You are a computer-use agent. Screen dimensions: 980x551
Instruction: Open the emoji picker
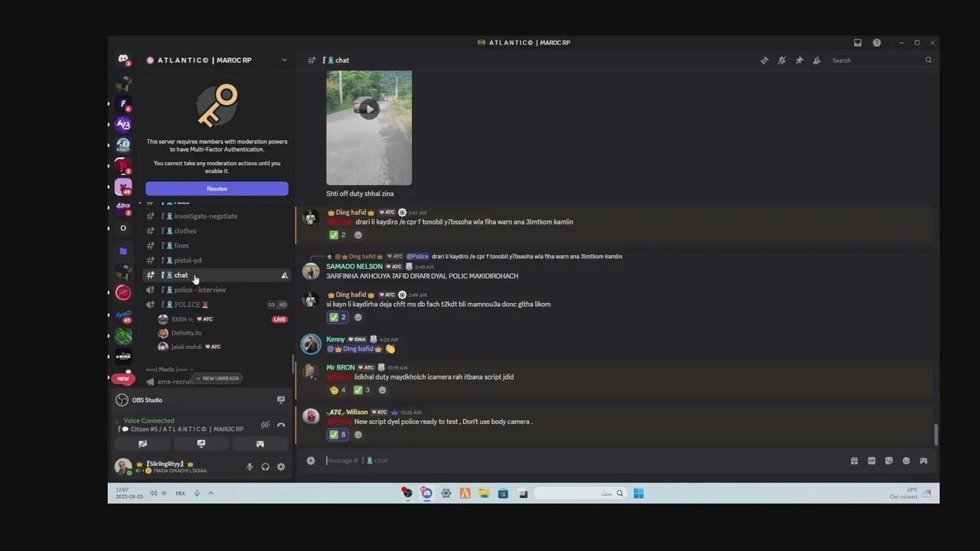click(x=906, y=461)
